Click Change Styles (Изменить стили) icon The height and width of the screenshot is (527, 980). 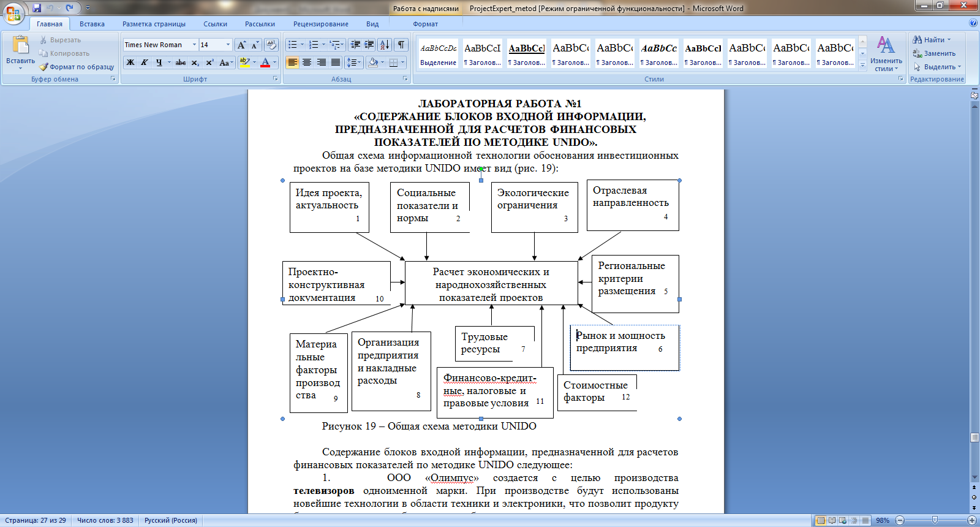(x=886, y=45)
